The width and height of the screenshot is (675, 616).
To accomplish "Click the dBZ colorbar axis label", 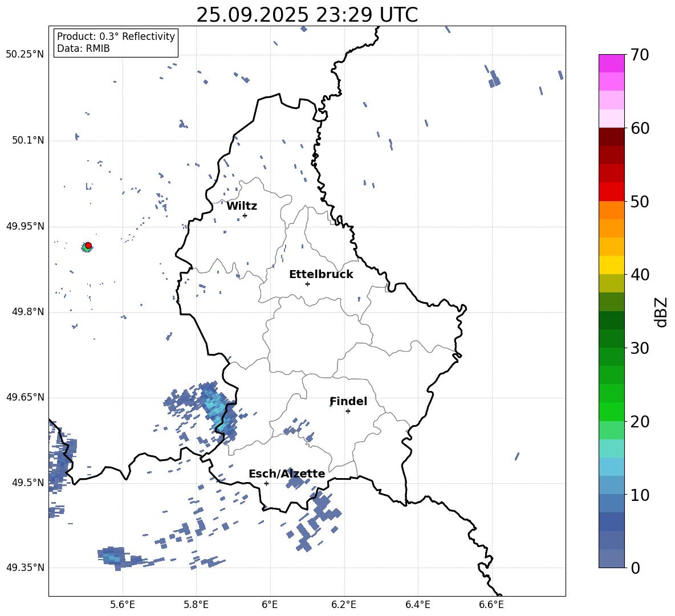I will pyautogui.click(x=662, y=312).
